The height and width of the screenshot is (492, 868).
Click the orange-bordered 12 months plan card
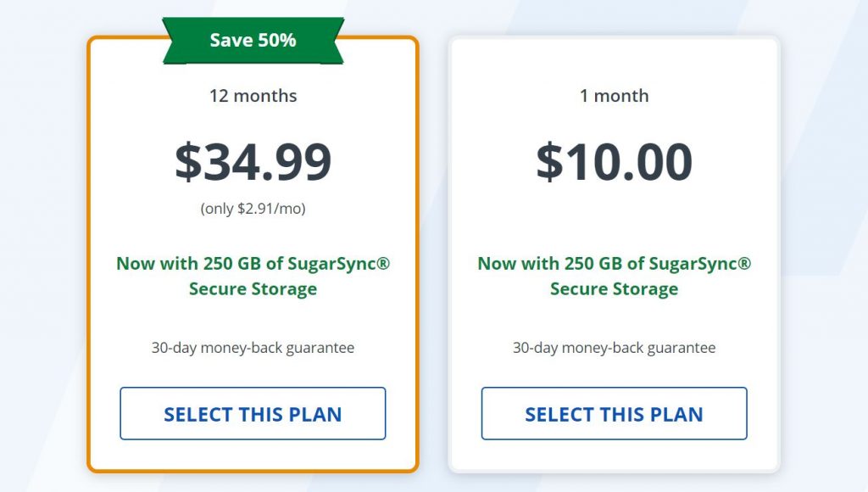253,254
